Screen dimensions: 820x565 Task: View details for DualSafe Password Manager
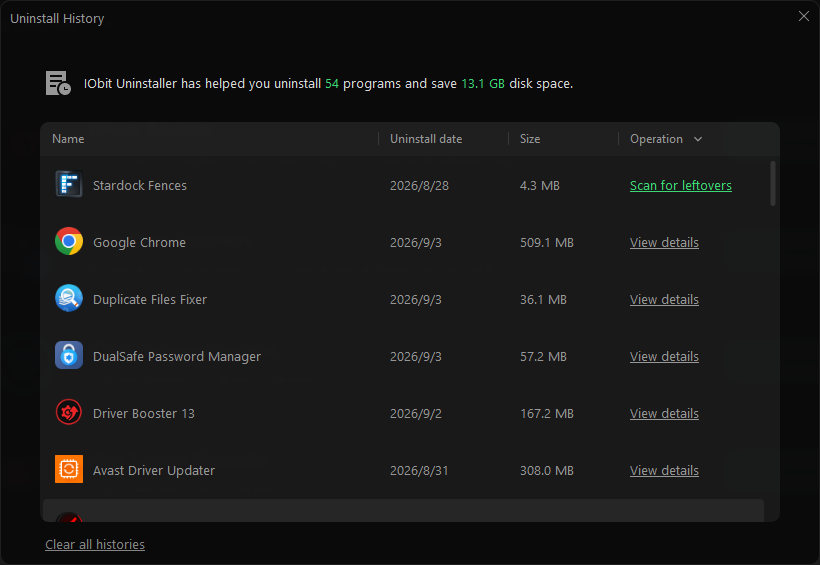pyautogui.click(x=664, y=357)
